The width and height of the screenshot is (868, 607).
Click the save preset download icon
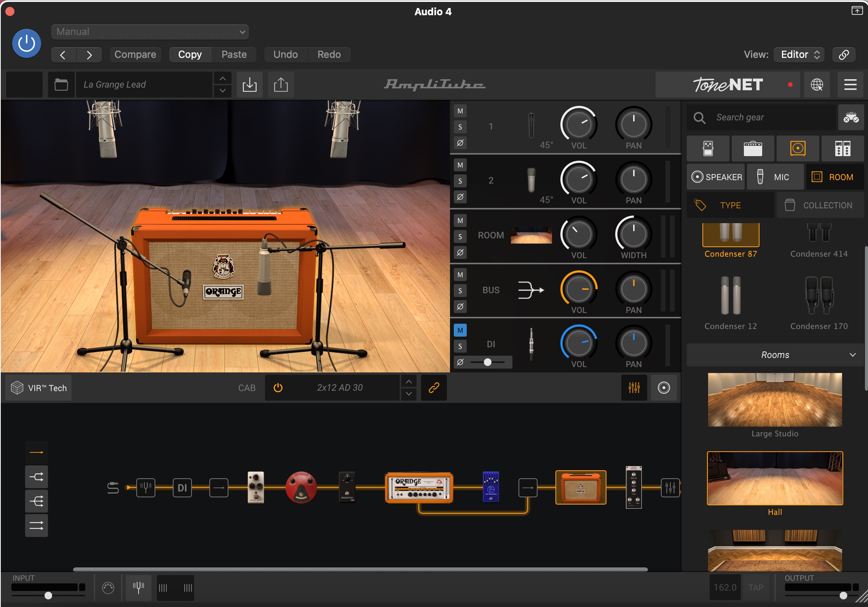[x=249, y=84]
